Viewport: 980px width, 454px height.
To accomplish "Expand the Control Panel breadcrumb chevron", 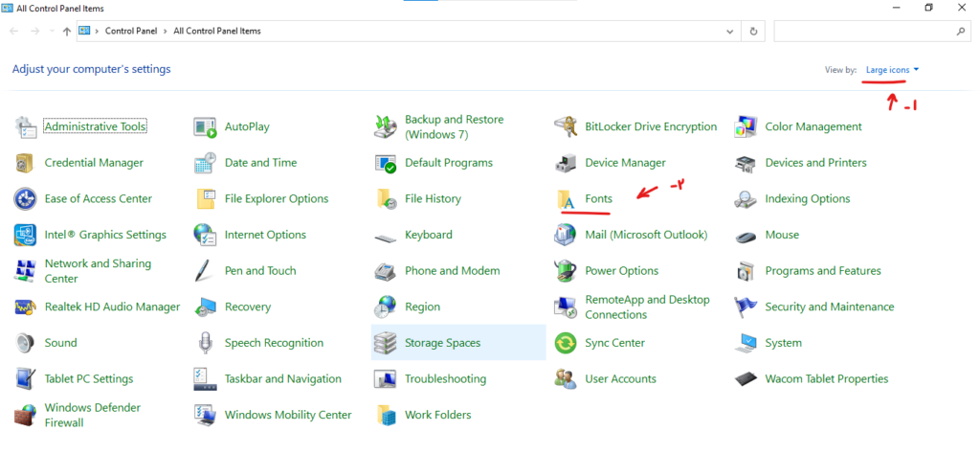I will point(165,32).
